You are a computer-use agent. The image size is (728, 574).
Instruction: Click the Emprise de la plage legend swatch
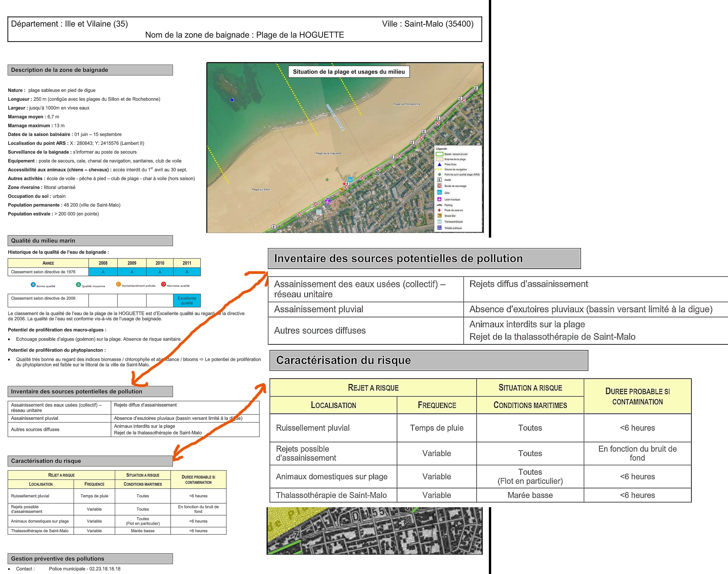pyautogui.click(x=440, y=159)
